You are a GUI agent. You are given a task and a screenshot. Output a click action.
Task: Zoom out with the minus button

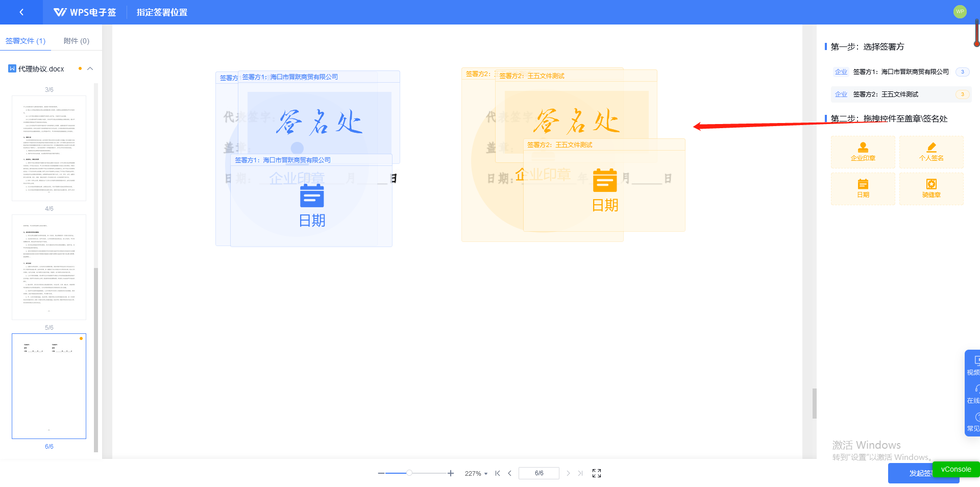381,473
